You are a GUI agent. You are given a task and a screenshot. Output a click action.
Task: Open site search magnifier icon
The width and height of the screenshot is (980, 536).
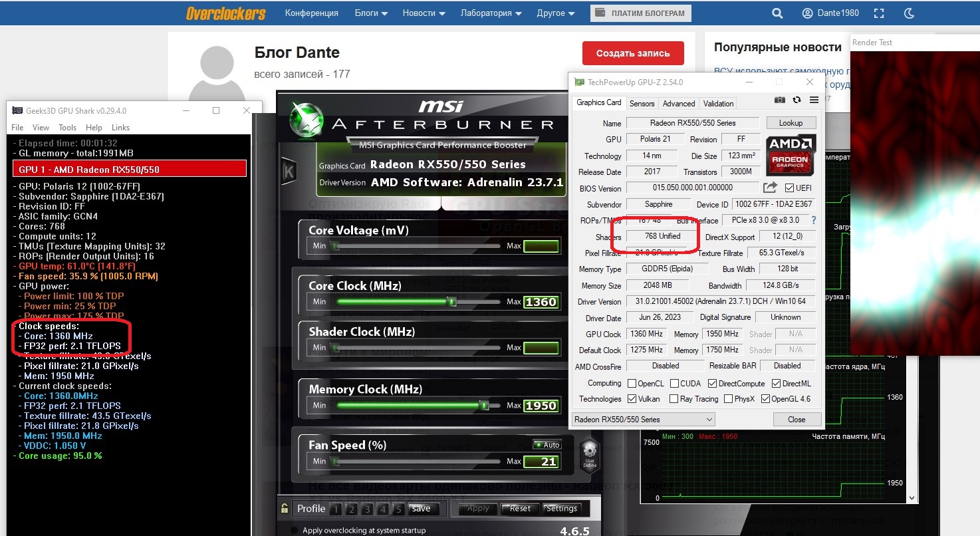click(x=777, y=13)
